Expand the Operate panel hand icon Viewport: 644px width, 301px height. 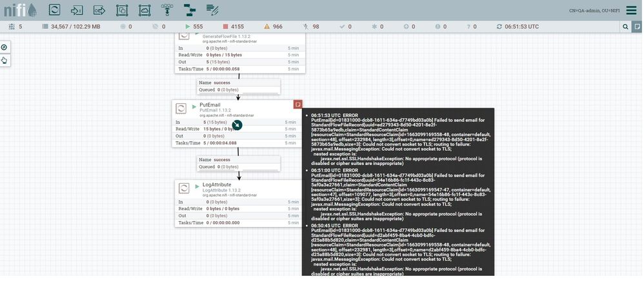point(4,61)
